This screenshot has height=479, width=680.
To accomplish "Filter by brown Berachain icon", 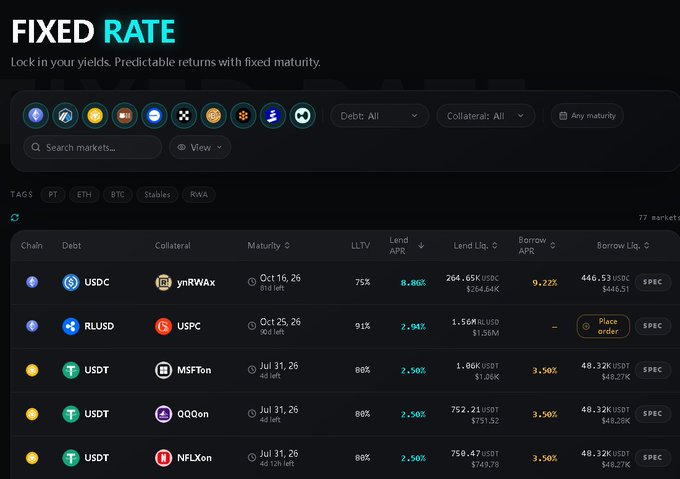I will [124, 116].
